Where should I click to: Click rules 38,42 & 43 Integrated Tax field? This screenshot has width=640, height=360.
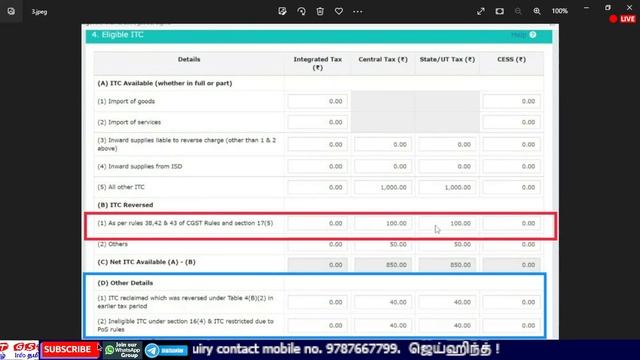318,223
